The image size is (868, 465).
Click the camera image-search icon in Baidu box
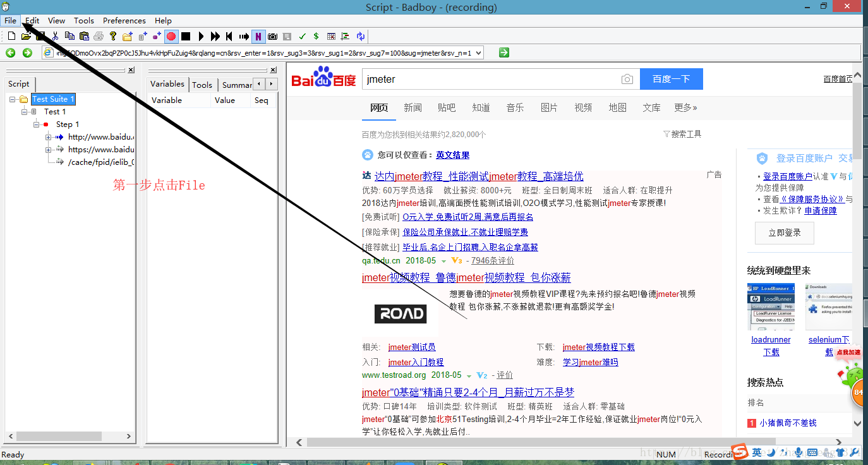tap(627, 80)
